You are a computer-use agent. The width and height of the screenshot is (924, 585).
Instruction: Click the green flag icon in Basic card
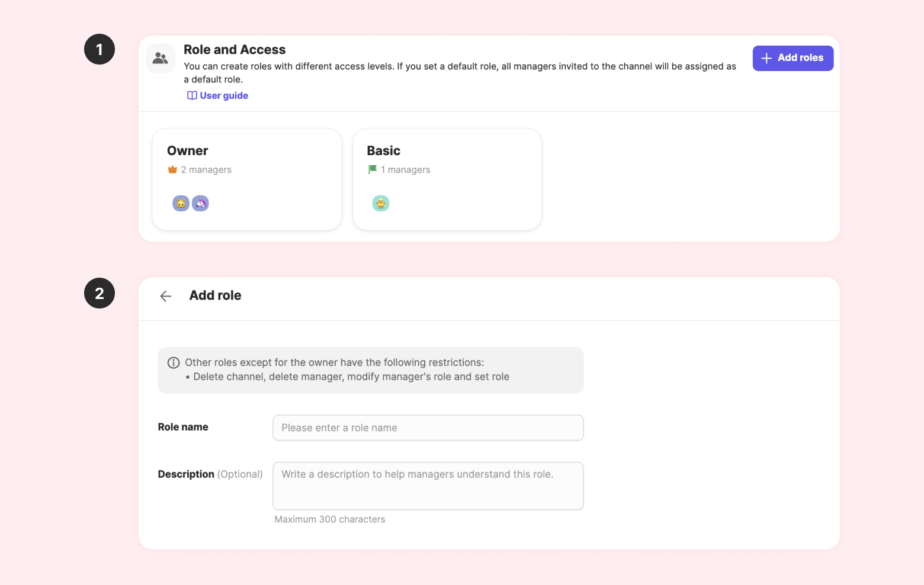pos(373,170)
